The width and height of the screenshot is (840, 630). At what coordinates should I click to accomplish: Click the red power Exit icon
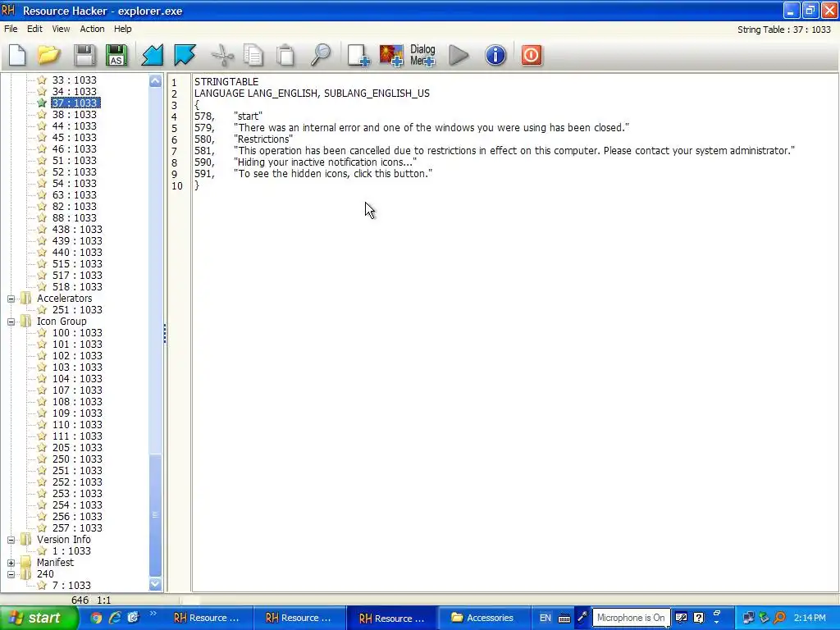click(532, 55)
